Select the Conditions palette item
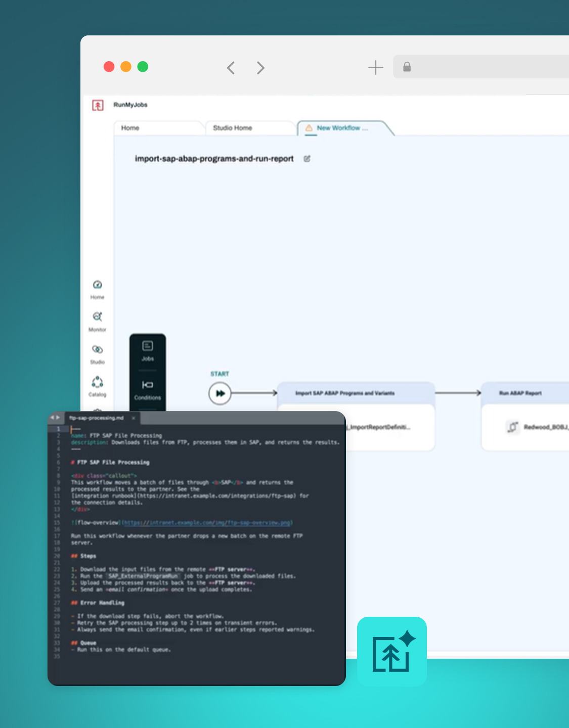This screenshot has height=728, width=569. pyautogui.click(x=148, y=390)
